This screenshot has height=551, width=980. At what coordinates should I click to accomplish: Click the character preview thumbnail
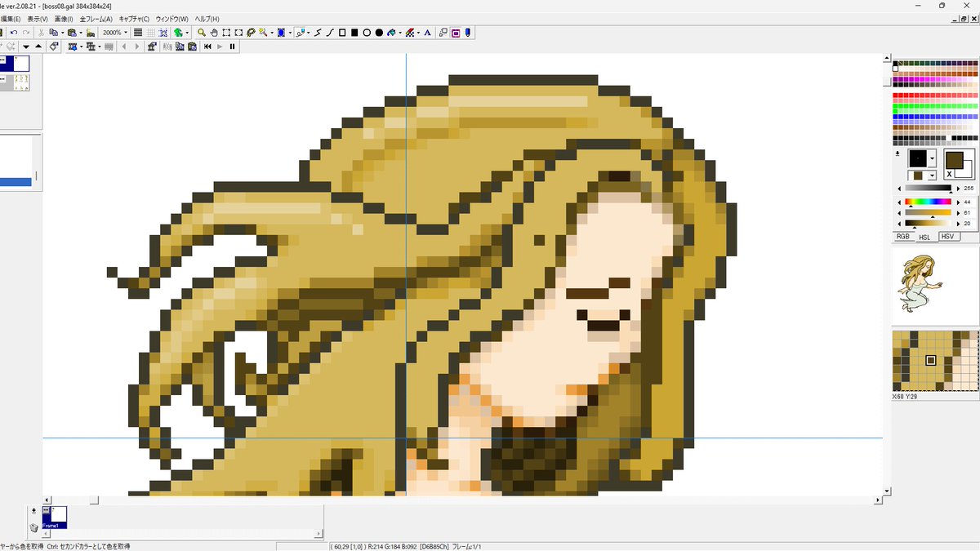(x=920, y=284)
